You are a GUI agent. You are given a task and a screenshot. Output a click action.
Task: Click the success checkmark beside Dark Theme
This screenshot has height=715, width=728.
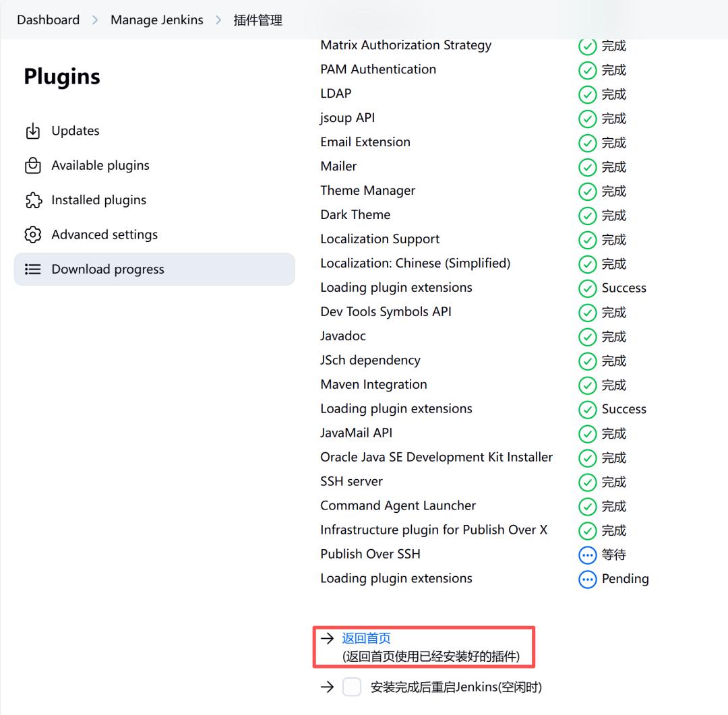(587, 216)
